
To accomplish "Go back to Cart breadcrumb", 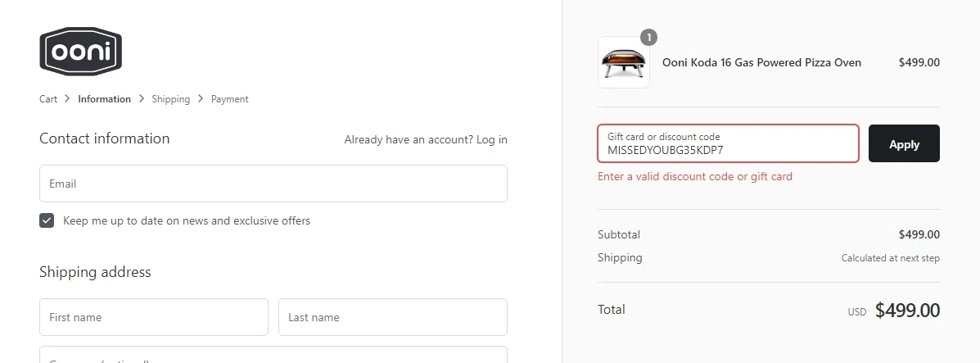I will pyautogui.click(x=48, y=99).
